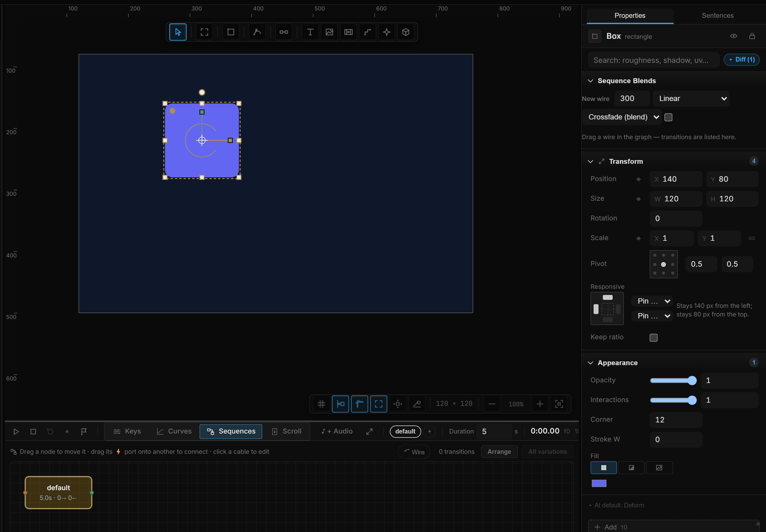
Task: Open the first Pin responsive dropdown
Action: [x=652, y=301]
